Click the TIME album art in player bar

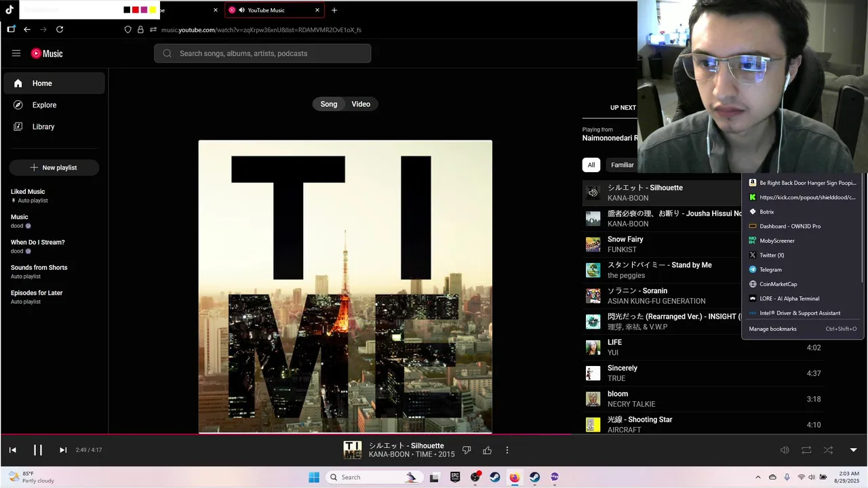(x=353, y=450)
